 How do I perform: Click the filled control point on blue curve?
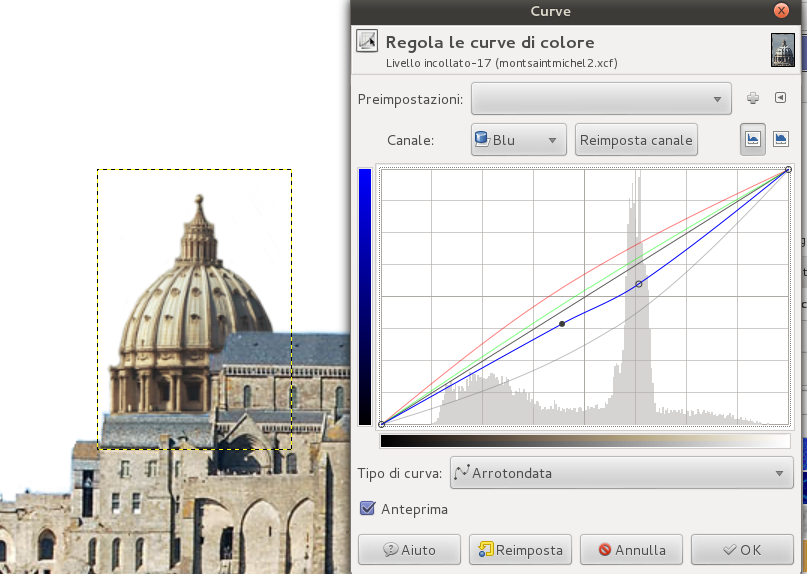562,324
